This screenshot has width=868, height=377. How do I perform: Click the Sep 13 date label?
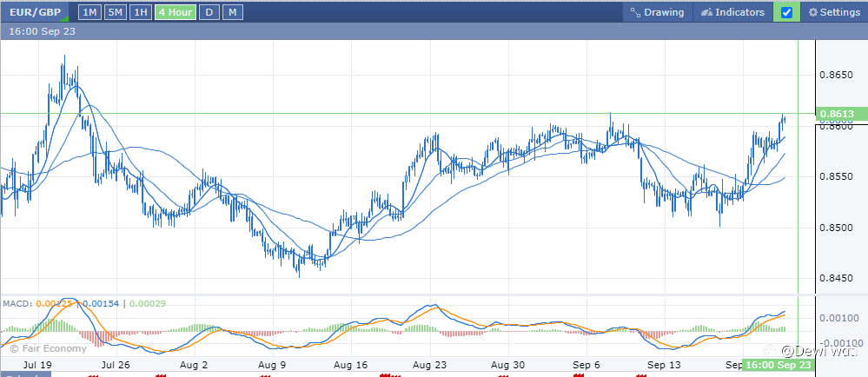pyautogui.click(x=665, y=365)
